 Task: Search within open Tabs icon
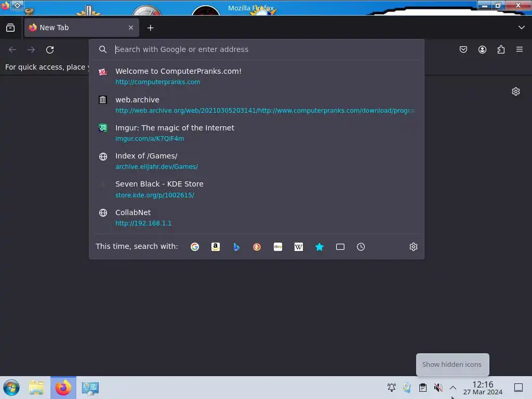(x=340, y=247)
